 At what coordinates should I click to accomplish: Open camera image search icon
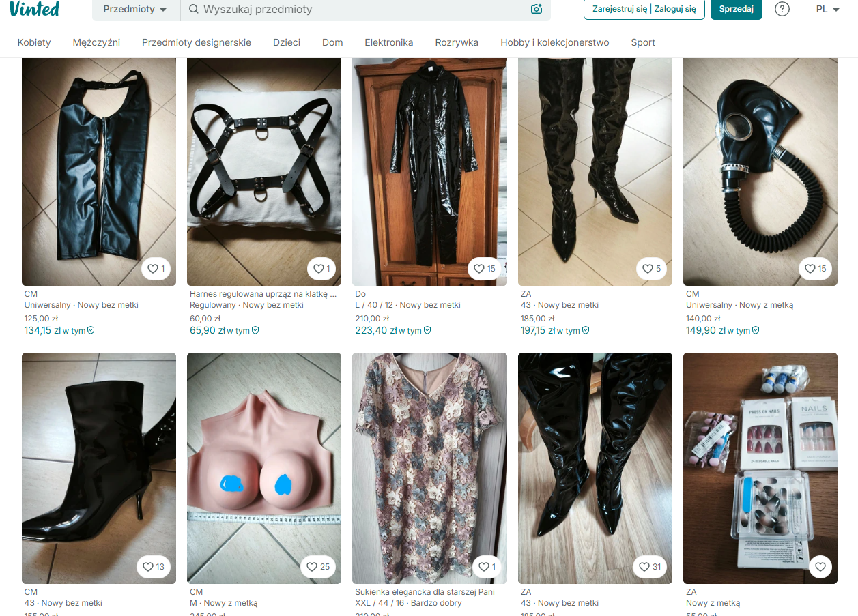click(537, 9)
